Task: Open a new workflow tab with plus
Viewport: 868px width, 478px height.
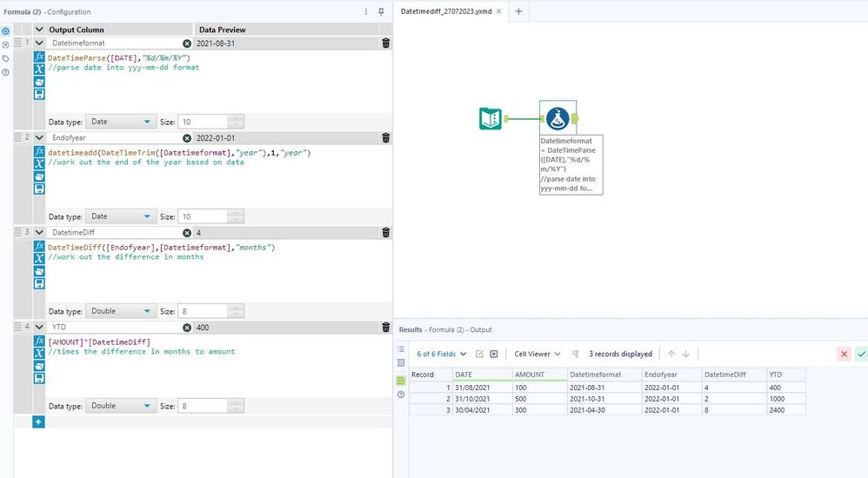Action: pos(518,11)
